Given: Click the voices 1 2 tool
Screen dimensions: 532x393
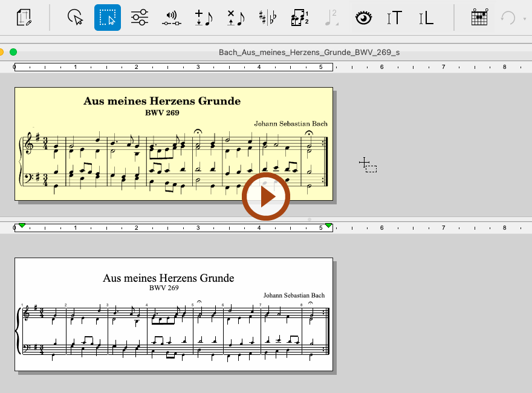Looking at the screenshot, I should 299,18.
